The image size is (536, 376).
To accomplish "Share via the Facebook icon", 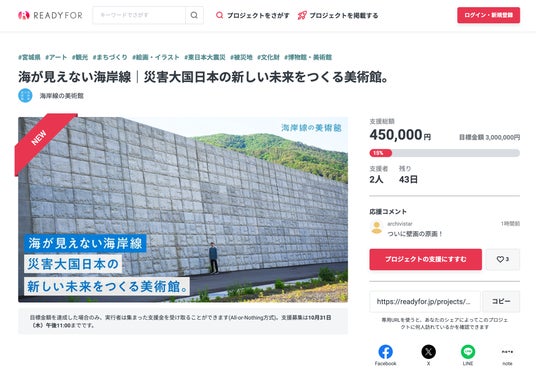I will pos(386,352).
